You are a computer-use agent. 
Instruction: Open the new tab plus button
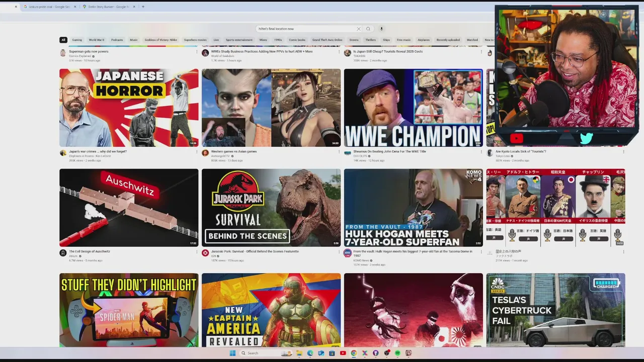tap(143, 7)
